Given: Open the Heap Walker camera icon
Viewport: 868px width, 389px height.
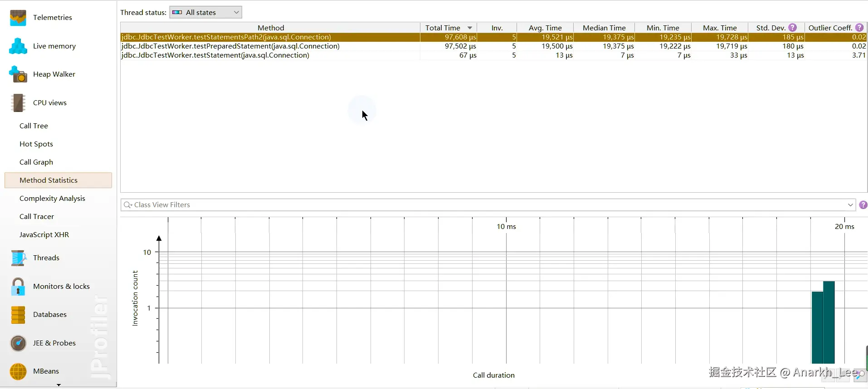Looking at the screenshot, I should tap(18, 74).
